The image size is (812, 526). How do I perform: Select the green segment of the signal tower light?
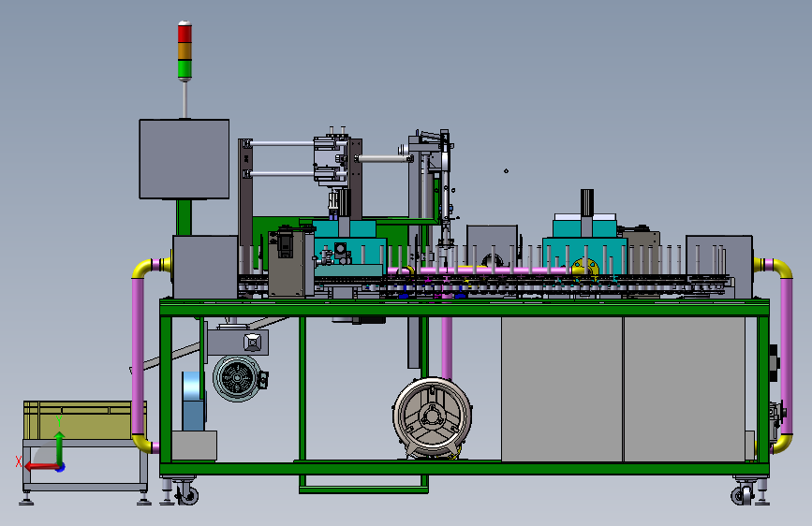point(185,69)
